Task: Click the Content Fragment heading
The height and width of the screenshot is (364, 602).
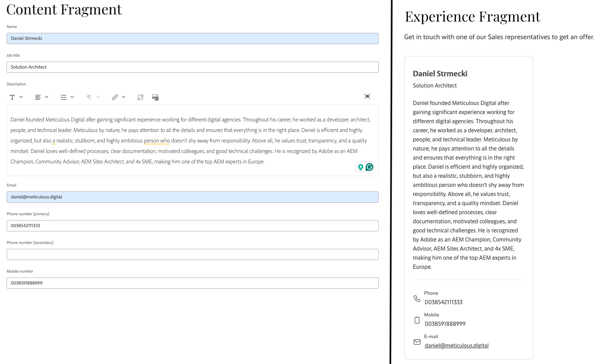Action: click(x=64, y=9)
